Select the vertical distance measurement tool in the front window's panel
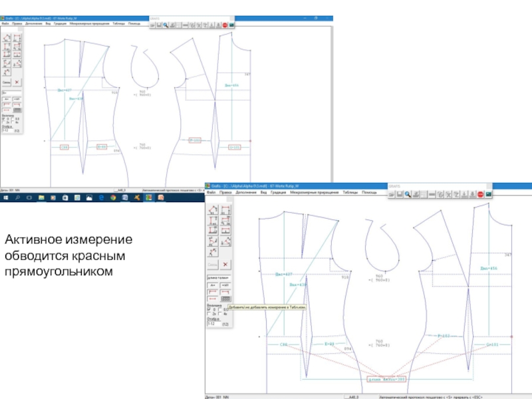This screenshot has height=399, width=532. pos(213,221)
